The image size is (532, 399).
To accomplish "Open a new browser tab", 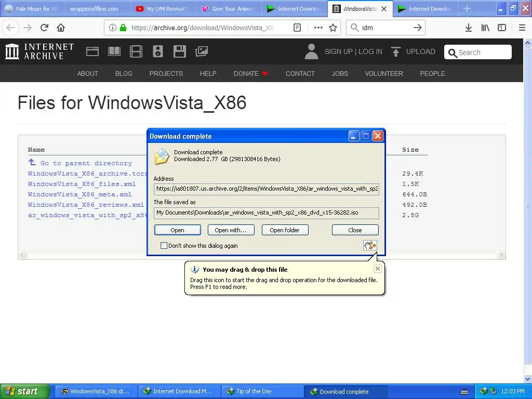I will pyautogui.click(x=467, y=9).
